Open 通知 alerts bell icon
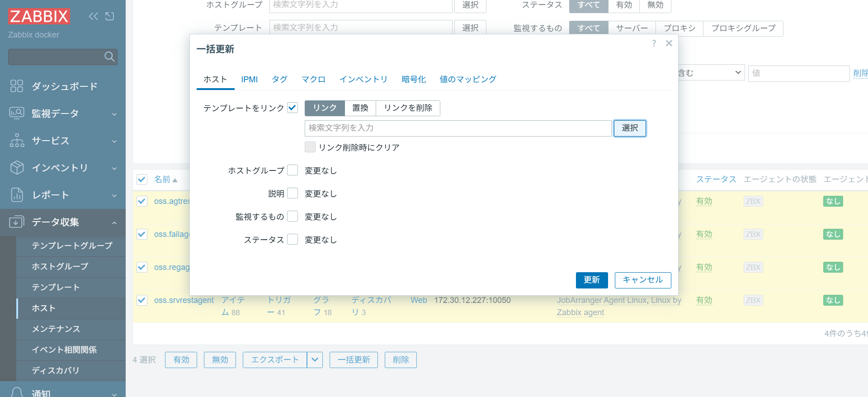This screenshot has height=397, width=868. click(x=17, y=392)
